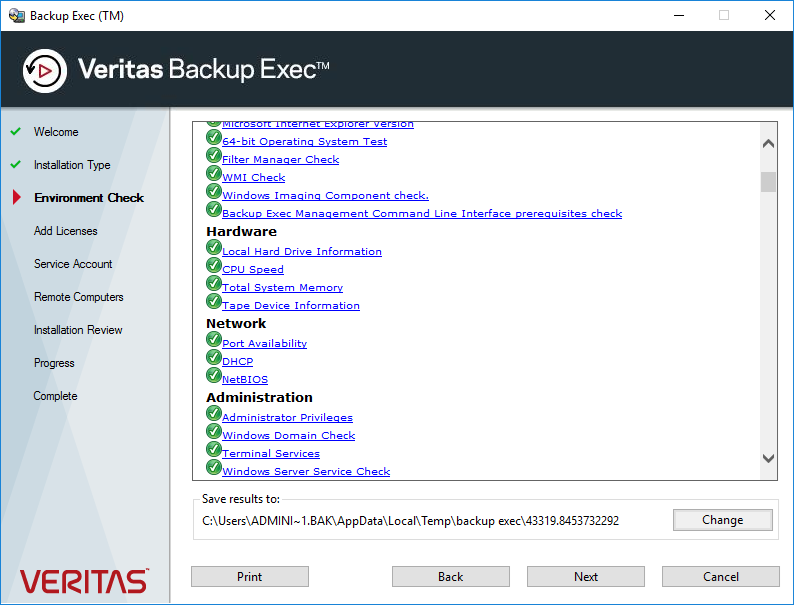
Task: Select the Service Account step
Action: click(x=73, y=264)
